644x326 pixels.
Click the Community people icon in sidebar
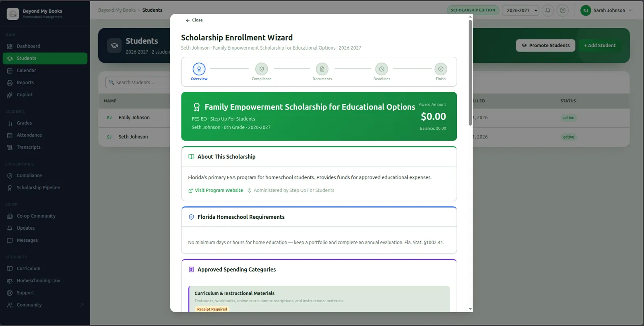(10, 305)
